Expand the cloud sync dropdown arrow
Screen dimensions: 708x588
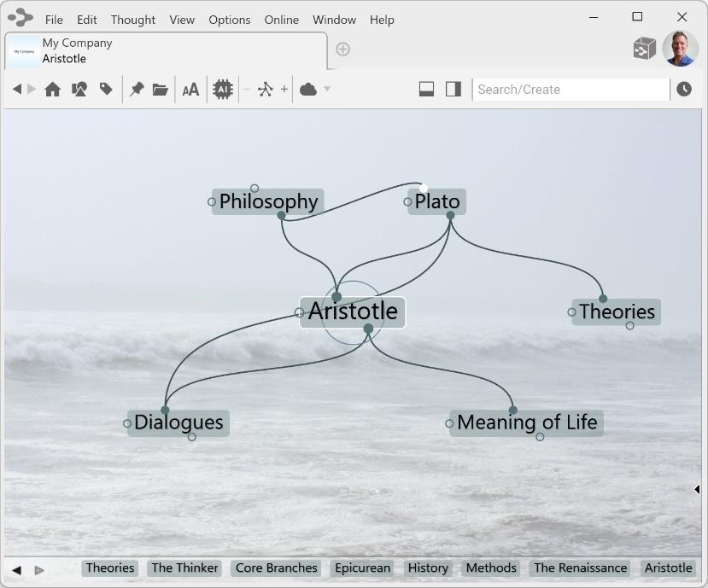coord(327,90)
